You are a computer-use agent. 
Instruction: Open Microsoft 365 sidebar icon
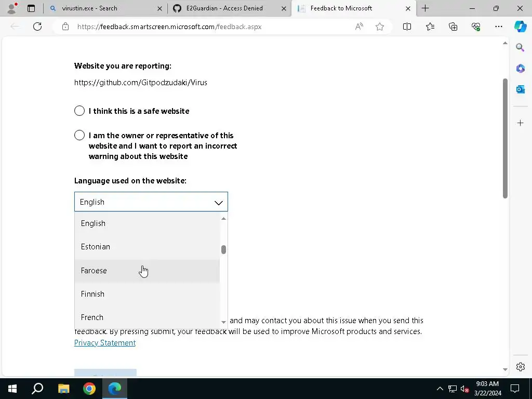tap(520, 69)
